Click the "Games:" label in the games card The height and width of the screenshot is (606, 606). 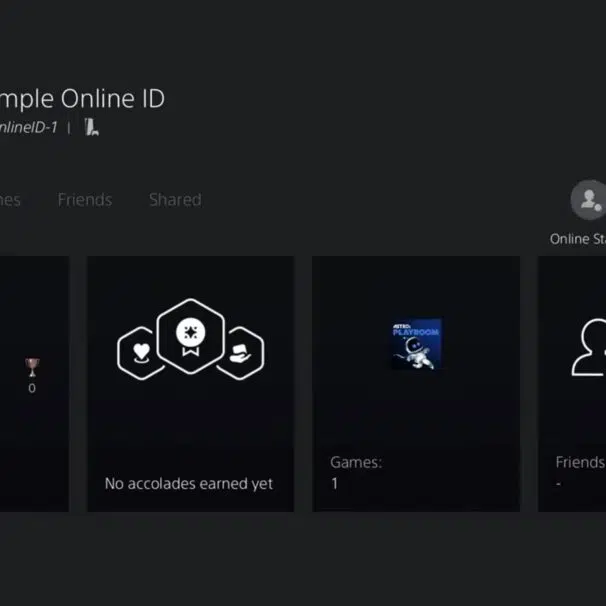[356, 463]
